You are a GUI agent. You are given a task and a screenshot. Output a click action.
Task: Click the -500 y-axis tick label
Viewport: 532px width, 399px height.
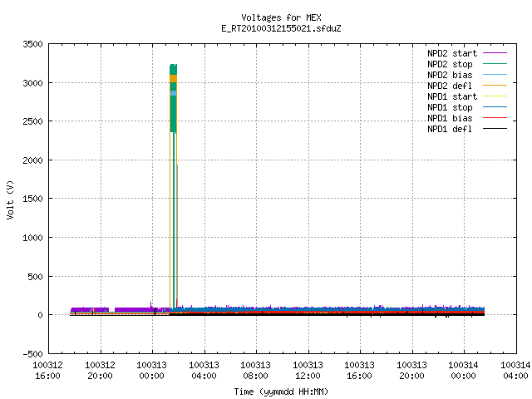point(33,354)
